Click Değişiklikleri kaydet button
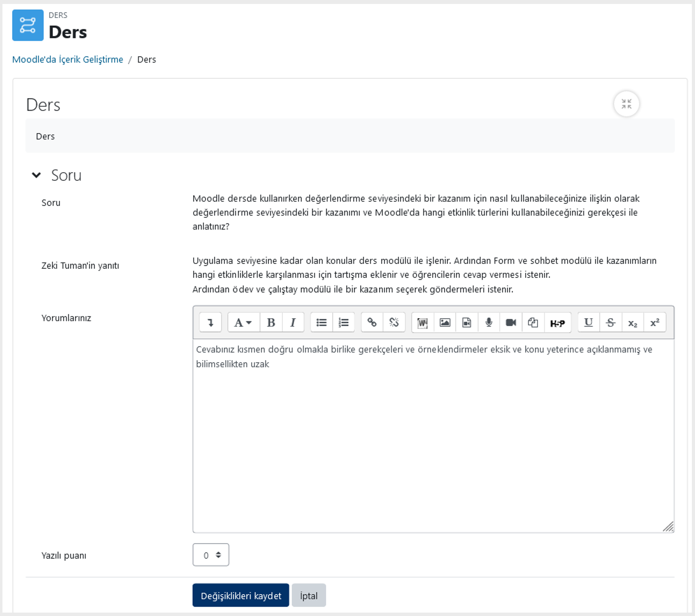 pyautogui.click(x=241, y=595)
